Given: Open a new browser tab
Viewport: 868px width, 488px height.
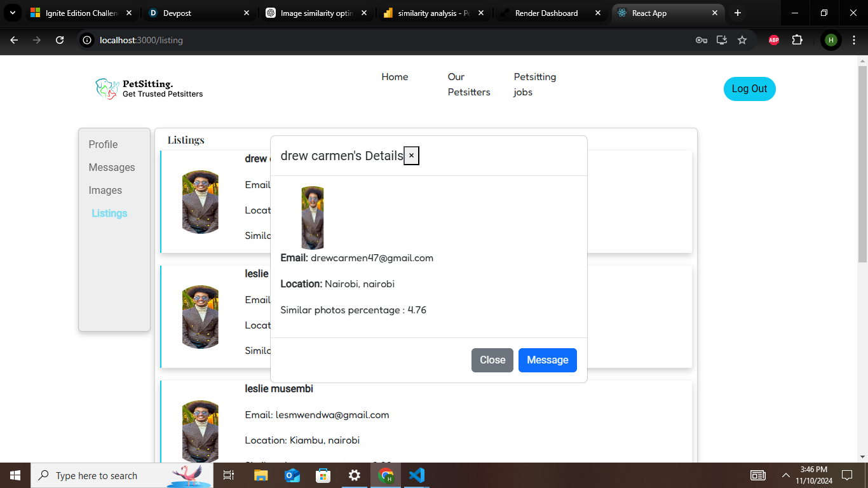Looking at the screenshot, I should point(737,13).
